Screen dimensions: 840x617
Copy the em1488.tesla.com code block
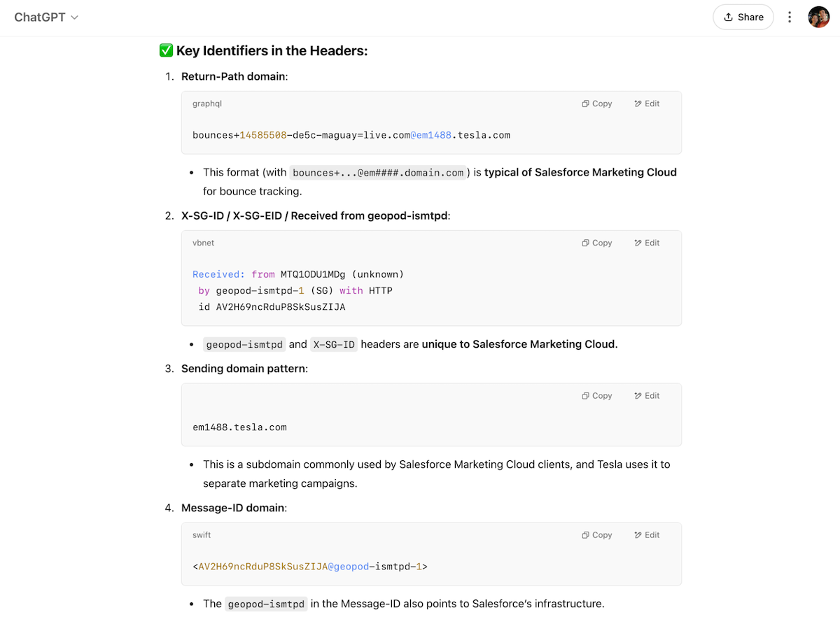(x=596, y=395)
